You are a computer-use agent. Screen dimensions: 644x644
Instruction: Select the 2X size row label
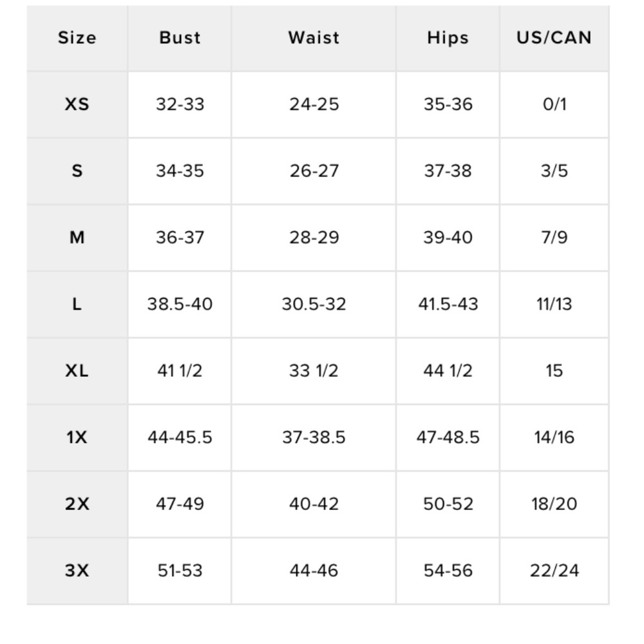pos(77,504)
